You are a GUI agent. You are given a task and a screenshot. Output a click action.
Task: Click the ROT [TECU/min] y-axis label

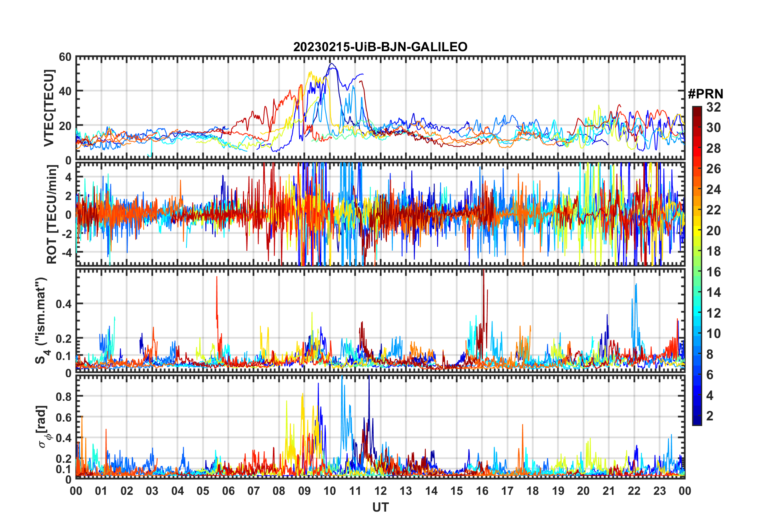(x=52, y=214)
